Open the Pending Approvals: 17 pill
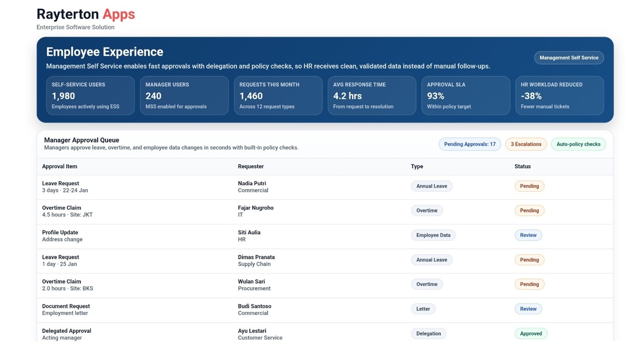Screen dimensions: 644x347 tap(469, 144)
